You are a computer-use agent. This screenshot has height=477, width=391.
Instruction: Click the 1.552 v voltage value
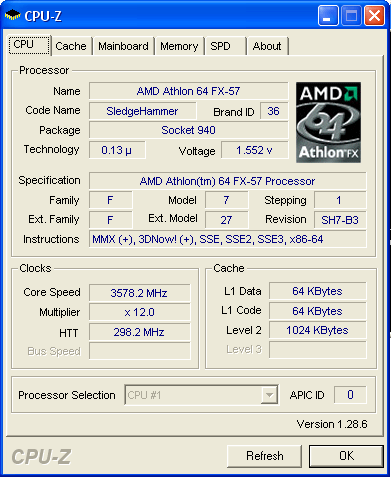(255, 150)
